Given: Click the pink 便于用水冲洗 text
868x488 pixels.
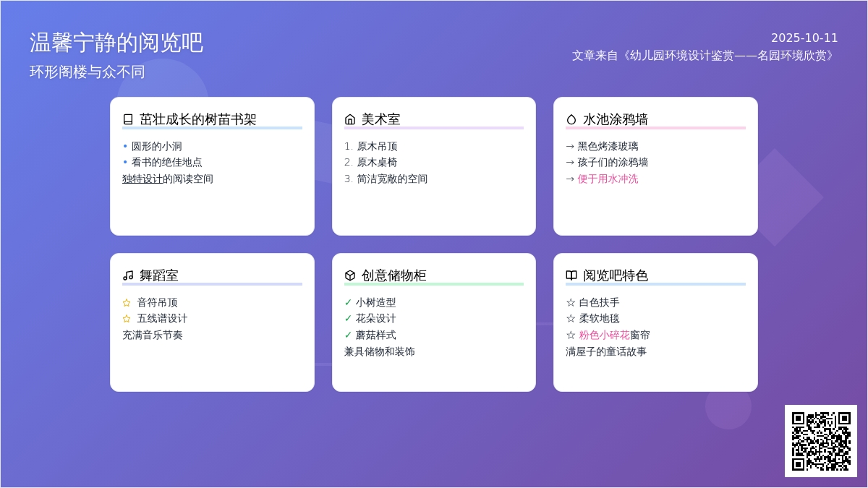Looking at the screenshot, I should [608, 179].
